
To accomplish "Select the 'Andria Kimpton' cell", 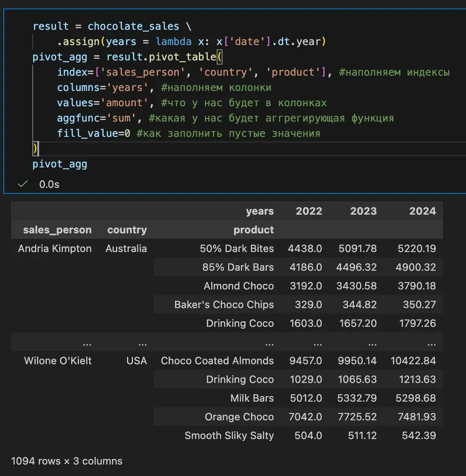I will [x=55, y=249].
